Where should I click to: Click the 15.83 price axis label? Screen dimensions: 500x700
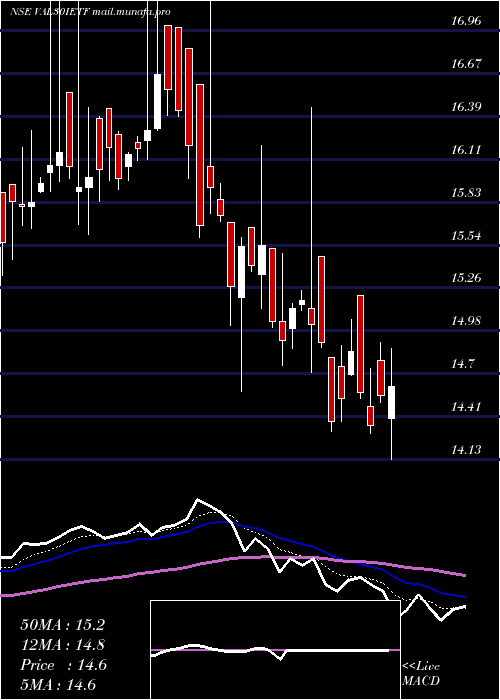click(x=466, y=193)
